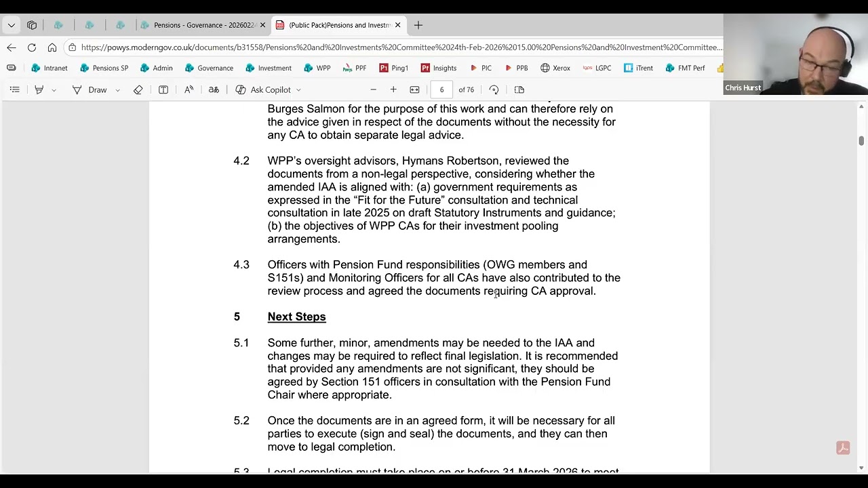Viewport: 868px width, 488px height.
Task: Open the PIC bookmark
Action: click(x=480, y=68)
